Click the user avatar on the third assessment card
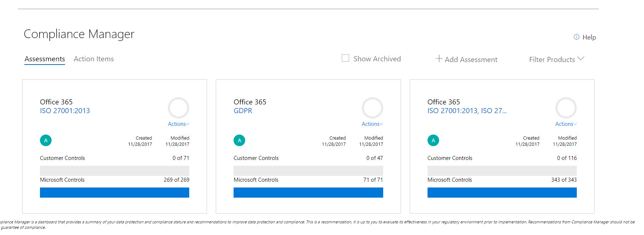The image size is (644, 235). [x=433, y=140]
